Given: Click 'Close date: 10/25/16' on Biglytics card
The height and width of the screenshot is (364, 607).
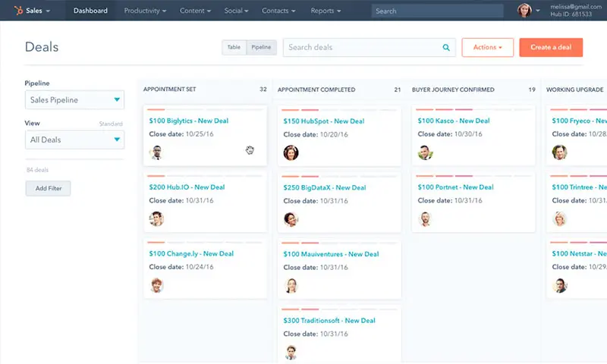Looking at the screenshot, I should 181,133.
